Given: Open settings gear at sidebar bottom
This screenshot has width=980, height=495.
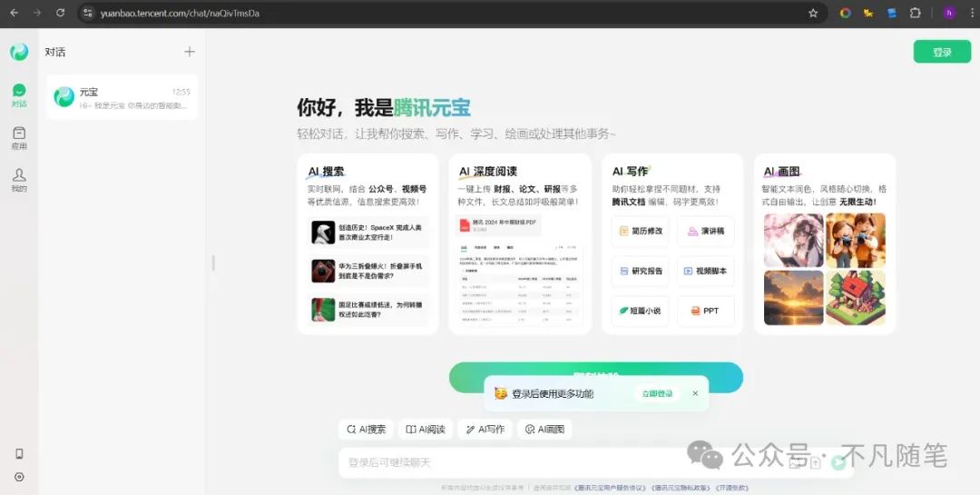Looking at the screenshot, I should pos(19,477).
